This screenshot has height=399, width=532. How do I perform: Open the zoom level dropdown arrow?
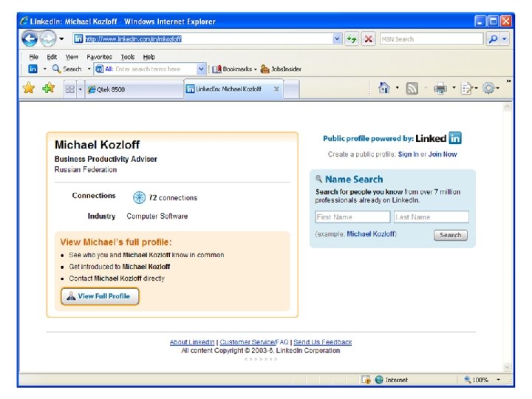click(499, 380)
